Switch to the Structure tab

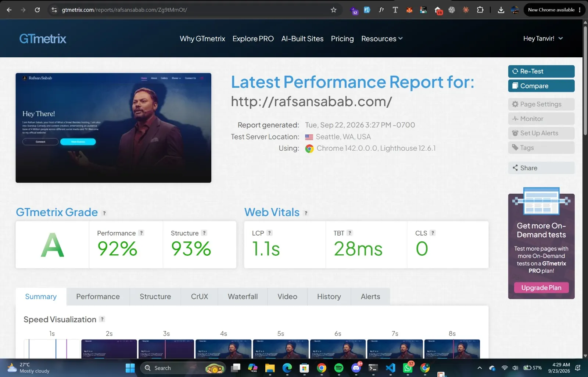point(155,297)
